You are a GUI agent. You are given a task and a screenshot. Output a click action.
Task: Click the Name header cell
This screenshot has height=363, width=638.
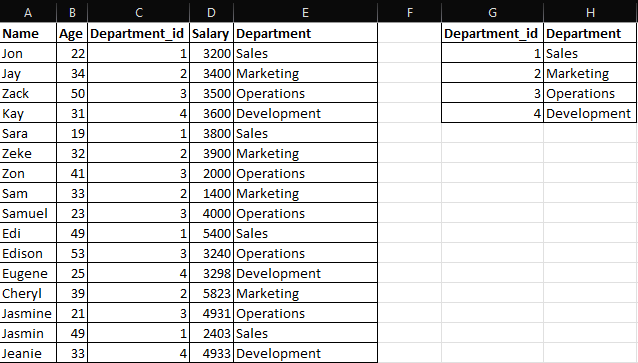28,33
